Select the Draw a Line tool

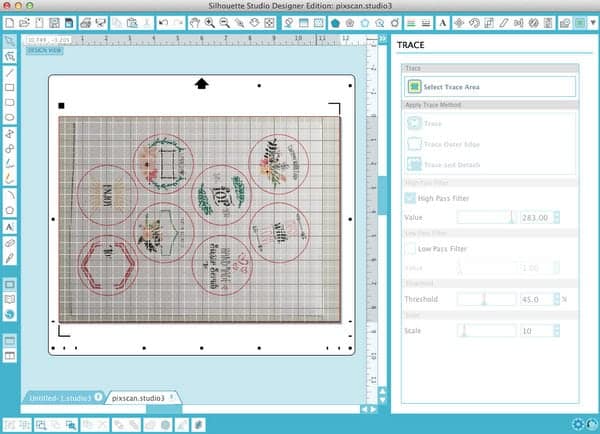pyautogui.click(x=10, y=73)
